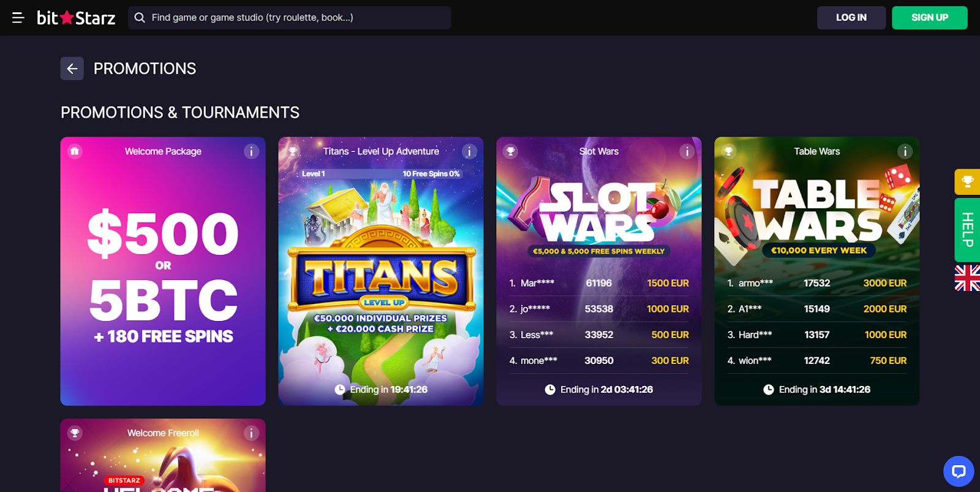Go to the bitStarz logo home link
The height and width of the screenshot is (492, 980).
76,18
